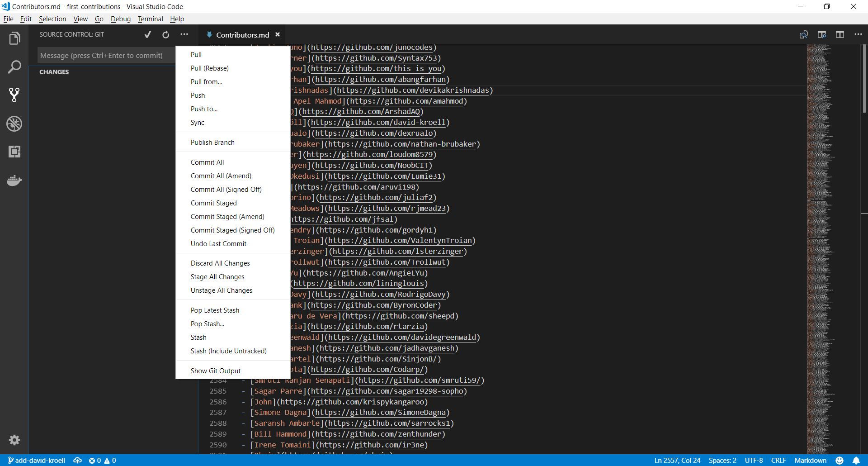Choose Commit Staged (Amend) entry
The width and height of the screenshot is (868, 466).
[x=233, y=217]
